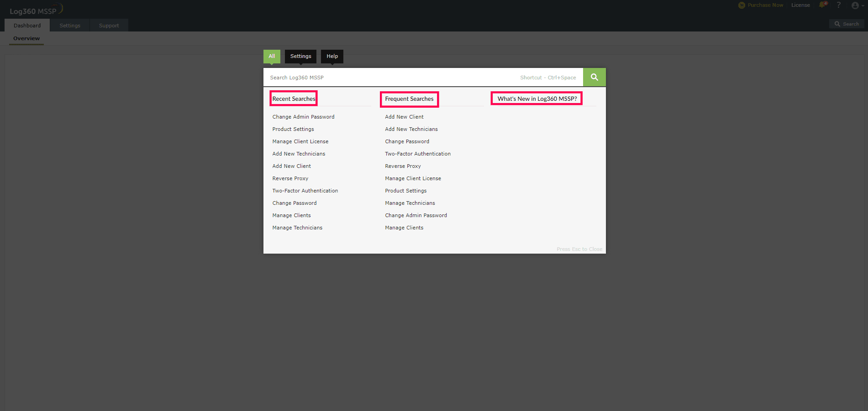Open the notifications bell icon

[823, 5]
